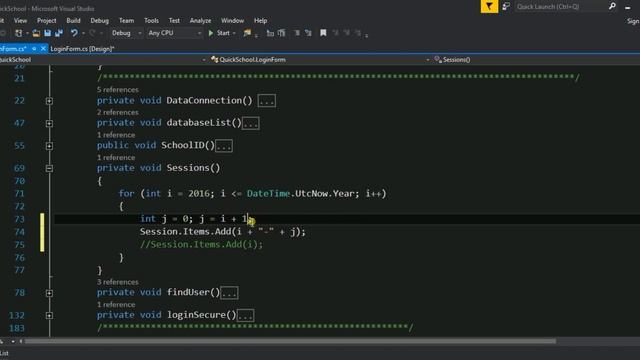Viewport: 640px width, 360px height.
Task: Click the 3 references CodeLens link
Action: (118, 282)
